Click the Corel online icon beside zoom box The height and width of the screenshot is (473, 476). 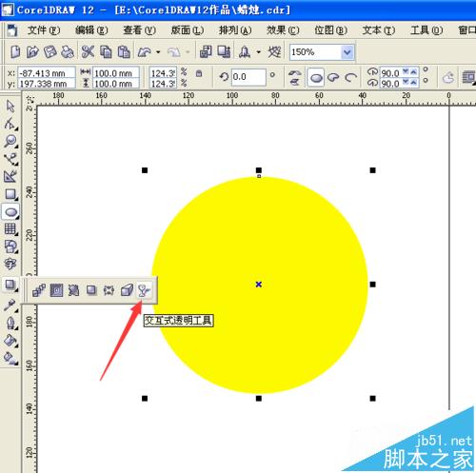[x=274, y=51]
